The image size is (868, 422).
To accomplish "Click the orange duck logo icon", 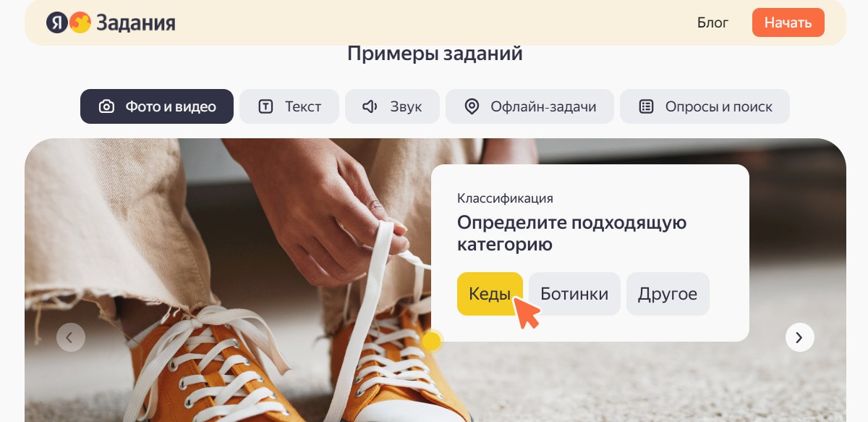I will pyautogui.click(x=80, y=23).
